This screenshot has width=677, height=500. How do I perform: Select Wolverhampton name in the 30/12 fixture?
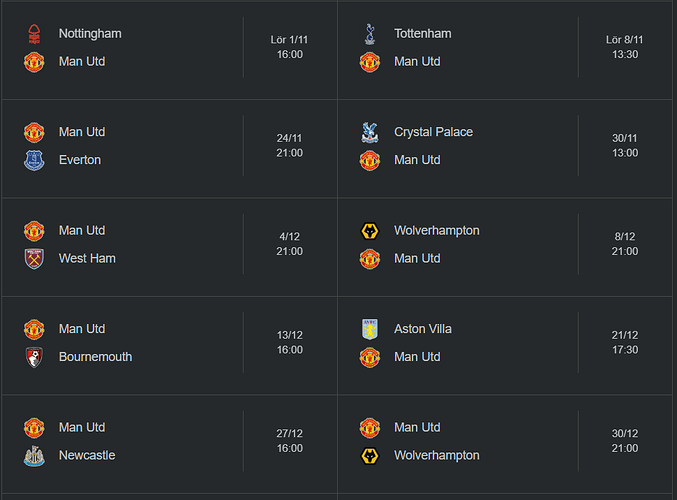pyautogui.click(x=437, y=455)
